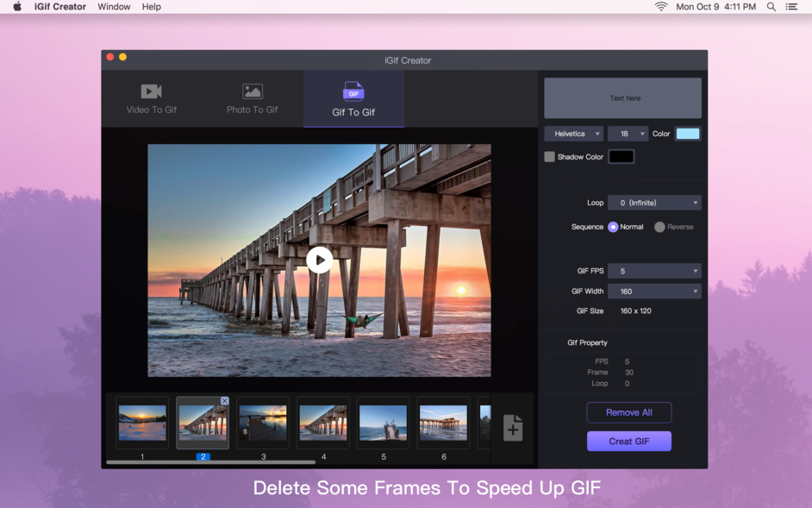Select the Video To Gif tool
The height and width of the screenshot is (508, 812).
pos(151,97)
